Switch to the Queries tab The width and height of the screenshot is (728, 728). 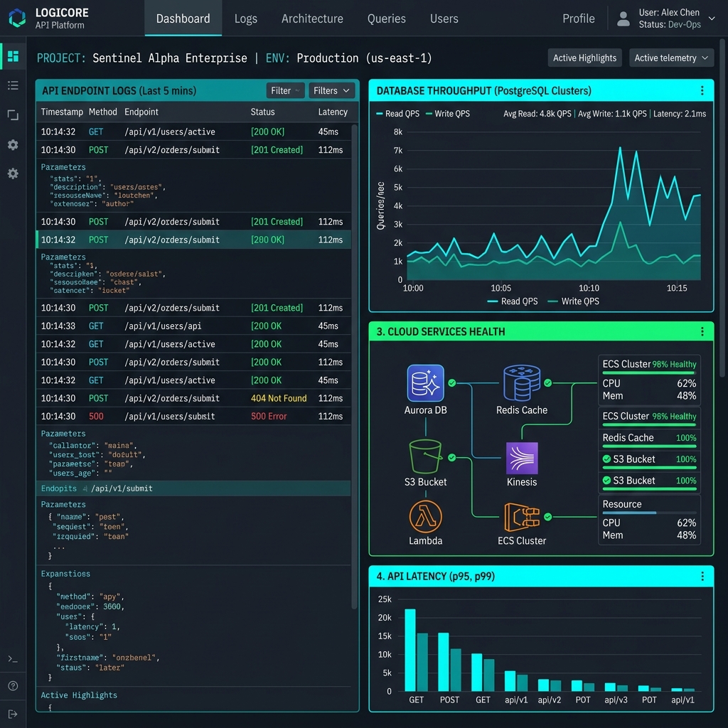click(386, 18)
